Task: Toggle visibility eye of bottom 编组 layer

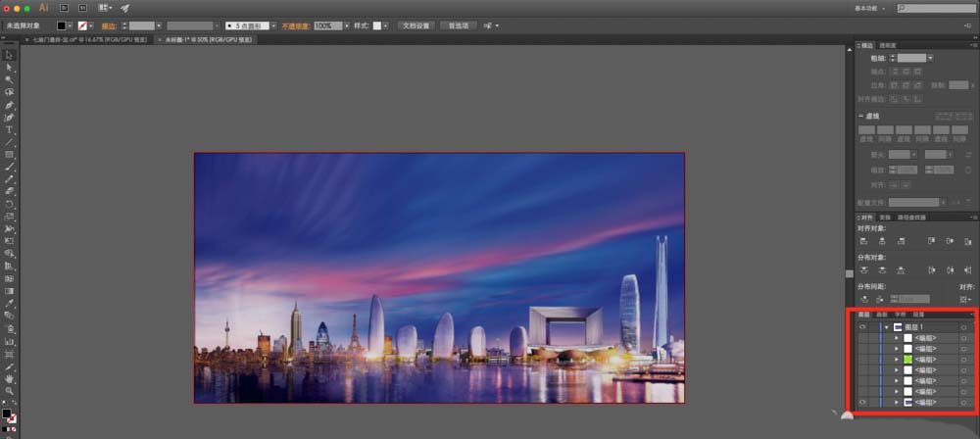Action: [862, 403]
